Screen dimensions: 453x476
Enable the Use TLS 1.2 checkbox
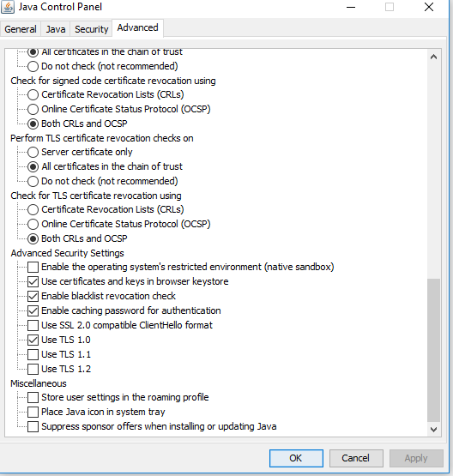(33, 369)
